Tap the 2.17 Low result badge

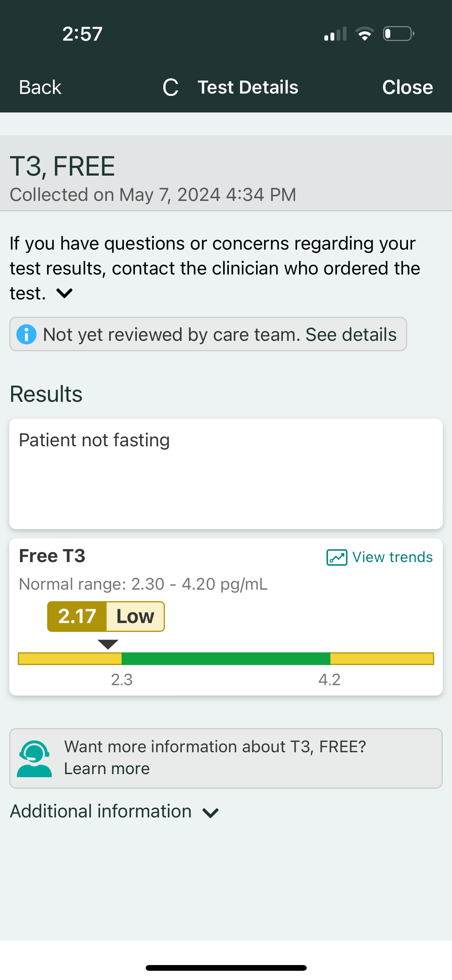coord(106,616)
